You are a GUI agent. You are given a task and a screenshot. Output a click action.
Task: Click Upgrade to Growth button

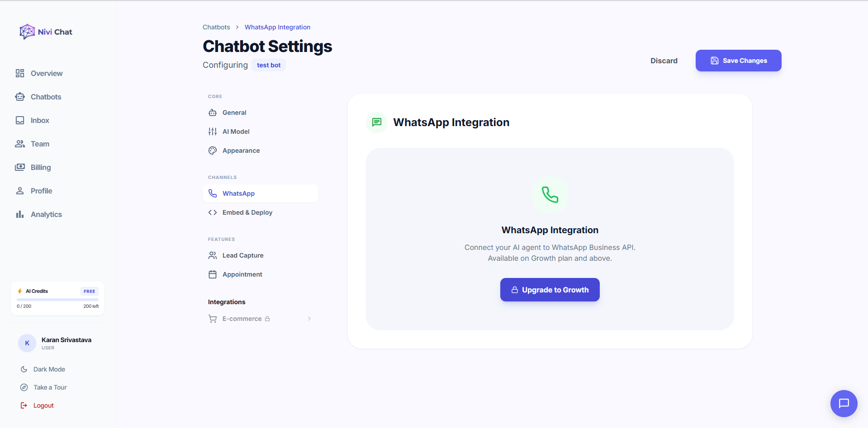click(550, 290)
